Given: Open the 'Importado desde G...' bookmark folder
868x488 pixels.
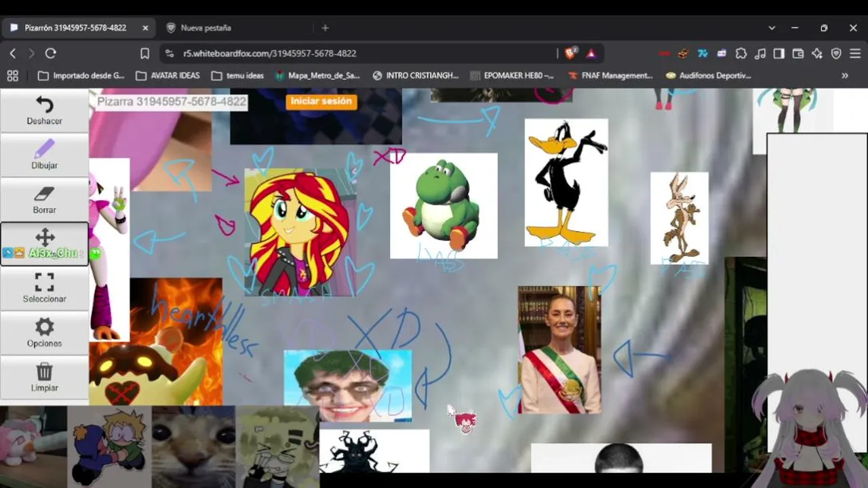Looking at the screenshot, I should [81, 75].
